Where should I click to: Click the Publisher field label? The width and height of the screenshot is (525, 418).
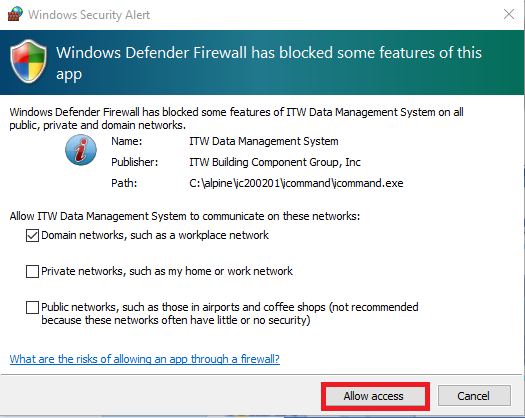pyautogui.click(x=135, y=162)
